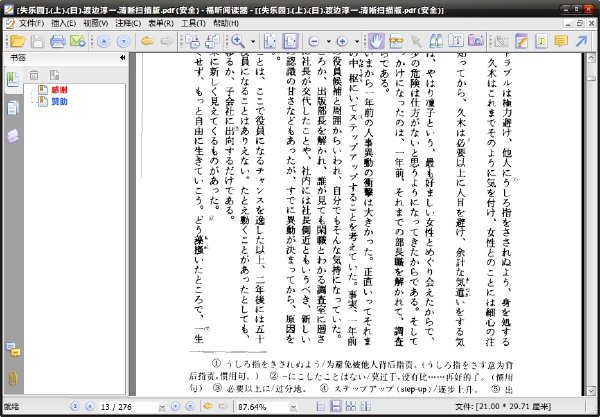Click the zoom field showing 87.64%
Viewport: 600px width, 417px height.
click(x=263, y=407)
